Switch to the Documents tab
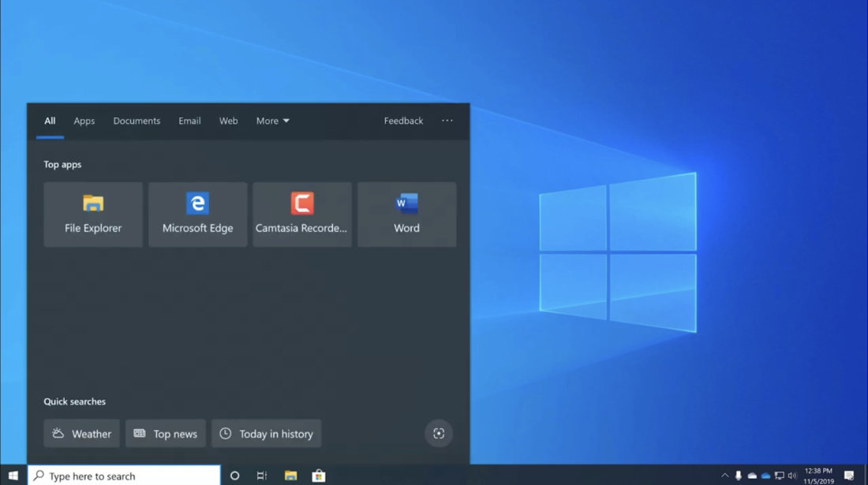Image resolution: width=868 pixels, height=485 pixels. pos(137,121)
